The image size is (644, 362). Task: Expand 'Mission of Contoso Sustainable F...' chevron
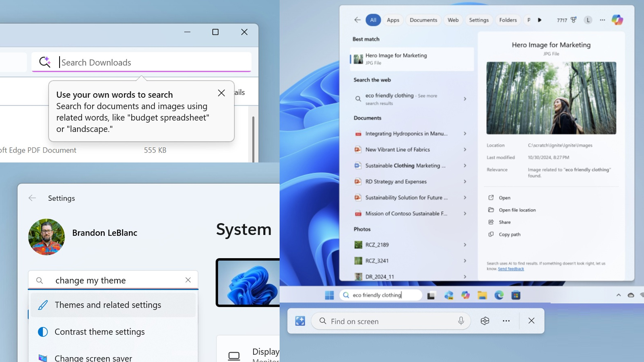(x=465, y=214)
